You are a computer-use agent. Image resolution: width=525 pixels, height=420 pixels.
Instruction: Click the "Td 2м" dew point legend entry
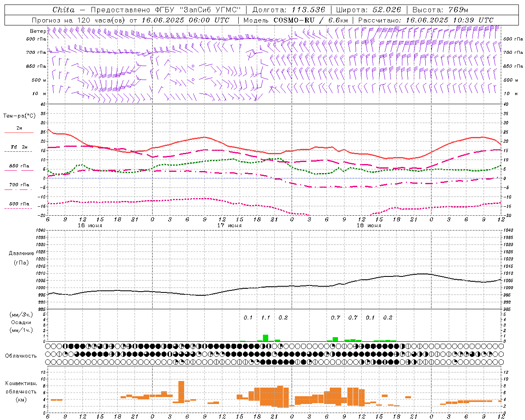[19, 147]
